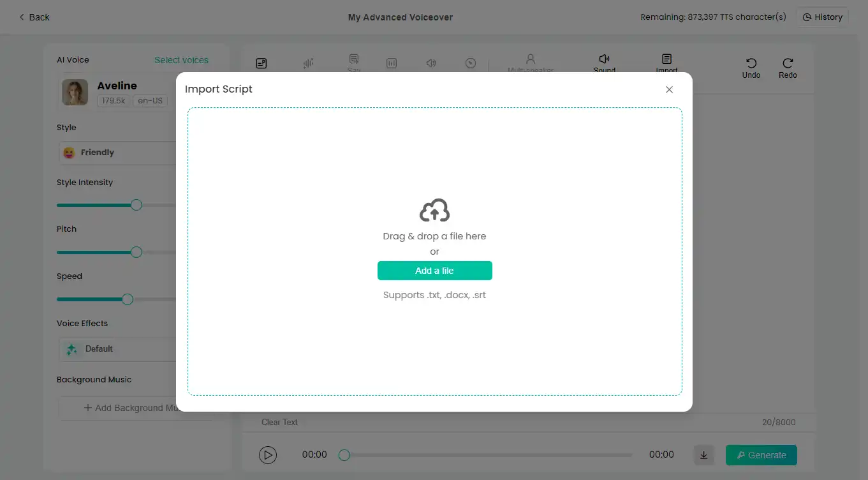Click the speed gauge toolbar icon

pos(471,63)
